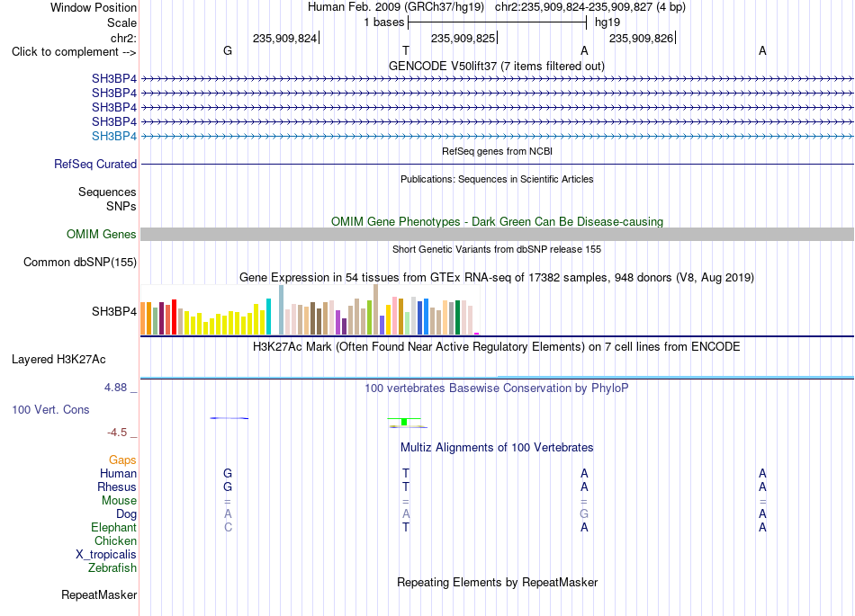Image resolution: width=855 pixels, height=616 pixels.
Task: Click the -4.5 lower PhyloP scale value
Action: (117, 433)
